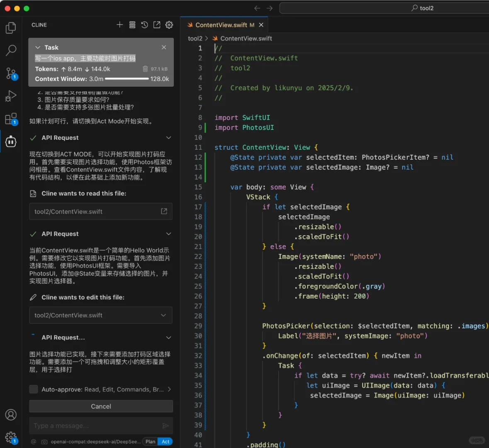489x448 pixels.
Task: Enable the Auto-approve checkbox
Action: click(x=34, y=389)
